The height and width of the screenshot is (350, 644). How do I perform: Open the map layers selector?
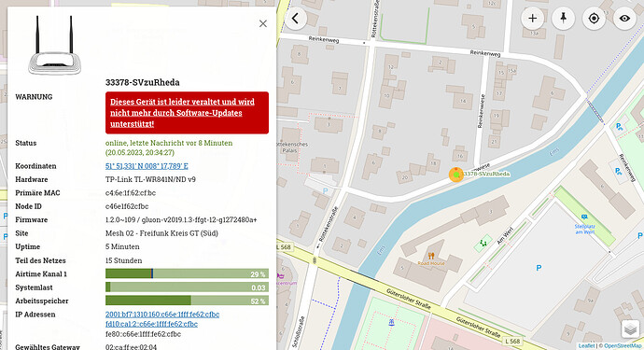[630, 329]
